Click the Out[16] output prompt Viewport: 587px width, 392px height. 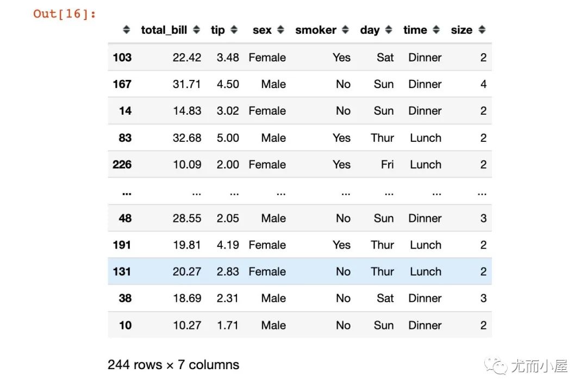(x=64, y=14)
